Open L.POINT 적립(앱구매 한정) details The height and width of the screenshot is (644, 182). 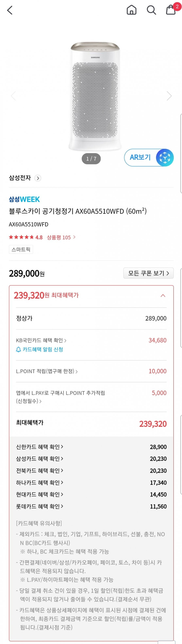[47, 371]
